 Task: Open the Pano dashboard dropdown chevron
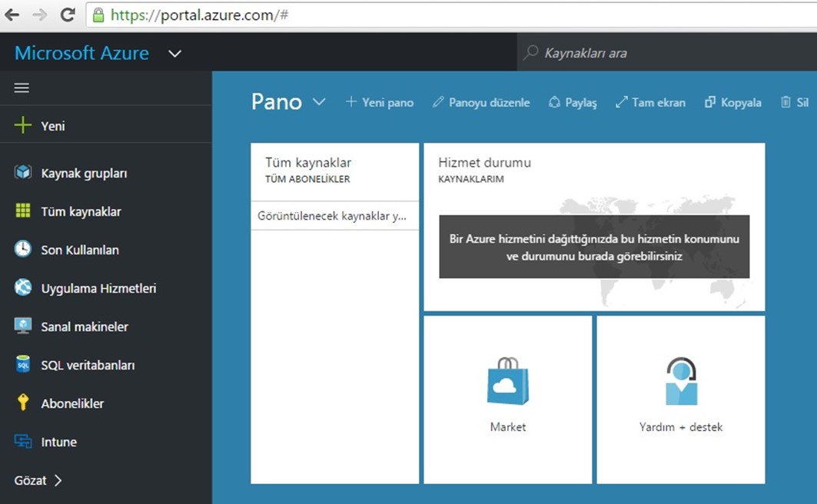(319, 102)
